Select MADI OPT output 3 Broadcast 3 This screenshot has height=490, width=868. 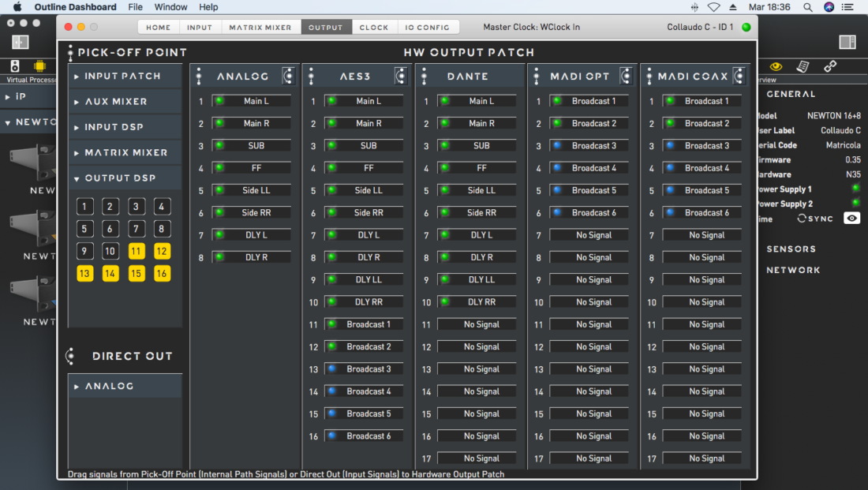(x=589, y=146)
